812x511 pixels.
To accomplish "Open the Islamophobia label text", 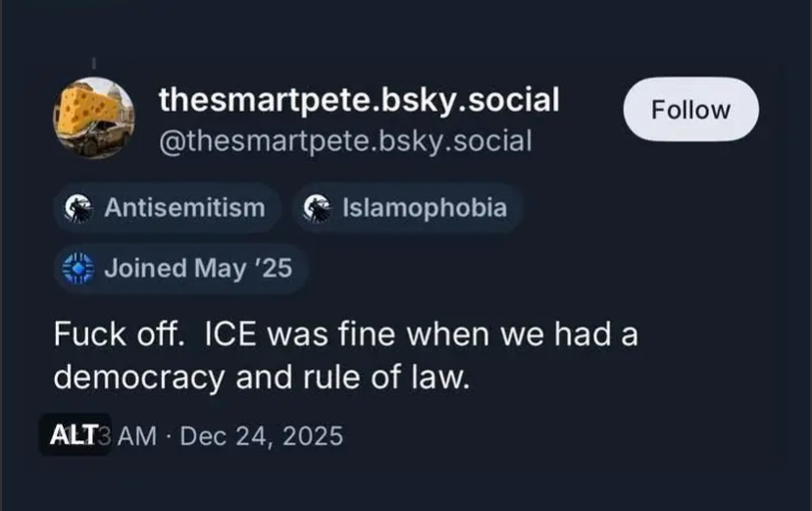I will pyautogui.click(x=424, y=208).
